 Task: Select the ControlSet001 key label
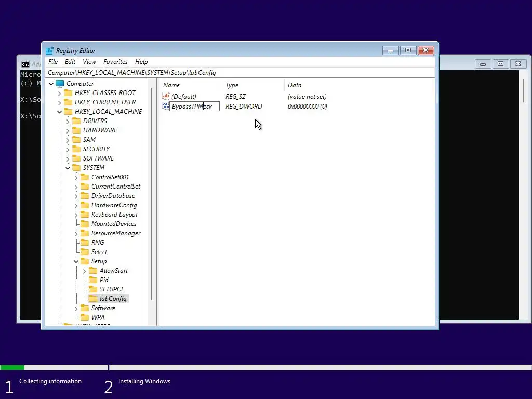click(x=110, y=177)
